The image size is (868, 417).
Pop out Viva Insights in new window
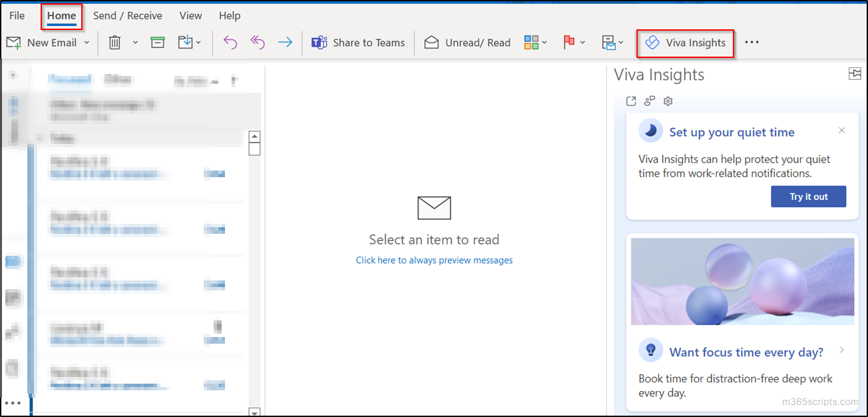click(x=631, y=101)
